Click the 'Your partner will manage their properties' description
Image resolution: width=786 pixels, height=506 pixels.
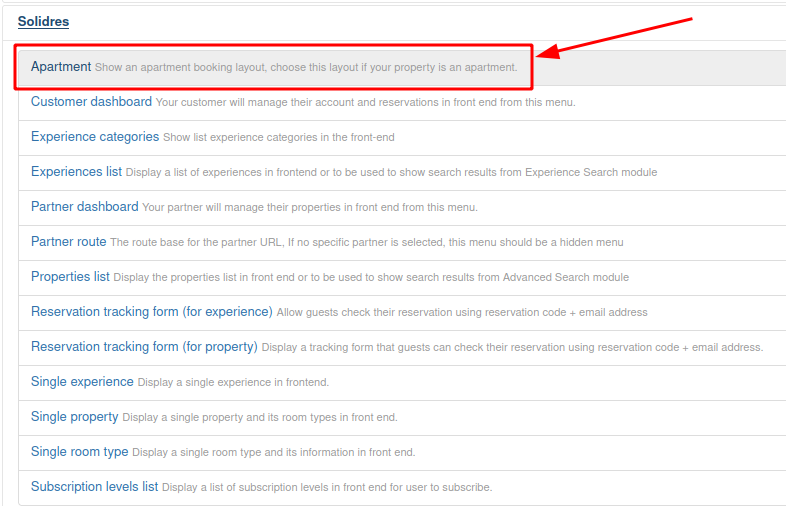(x=310, y=208)
